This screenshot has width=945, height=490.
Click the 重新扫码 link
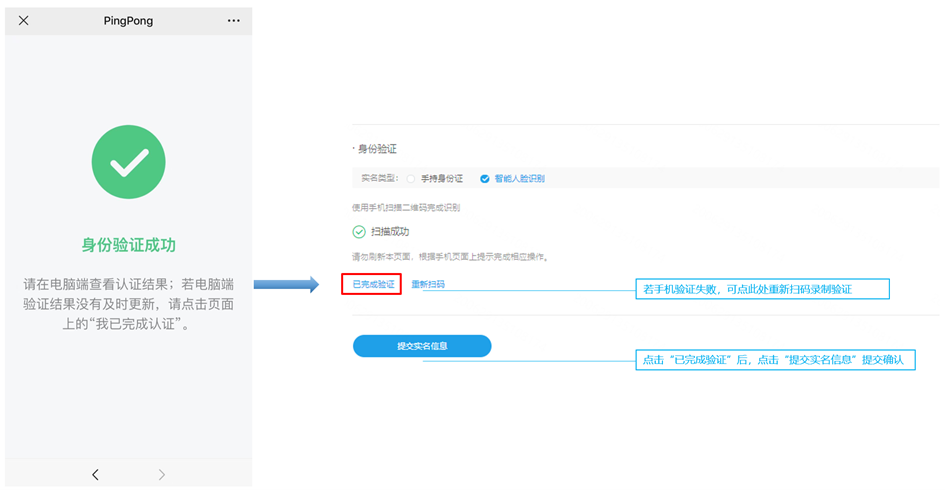click(x=428, y=284)
